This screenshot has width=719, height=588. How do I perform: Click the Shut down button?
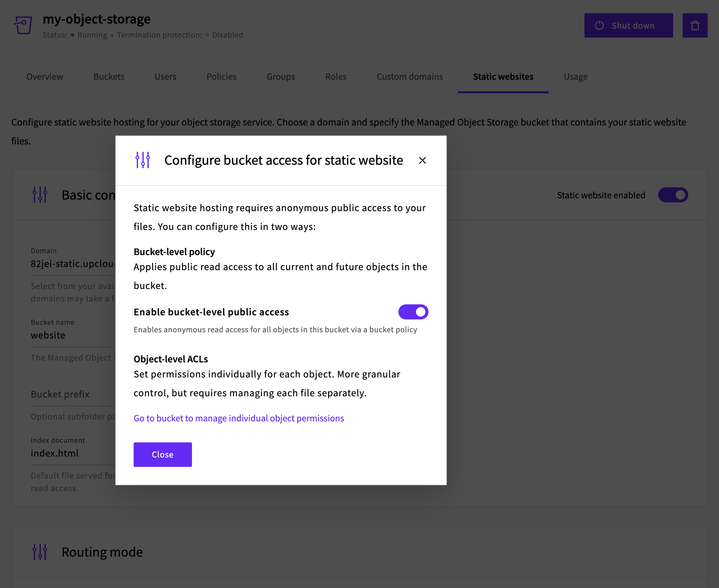click(x=628, y=25)
